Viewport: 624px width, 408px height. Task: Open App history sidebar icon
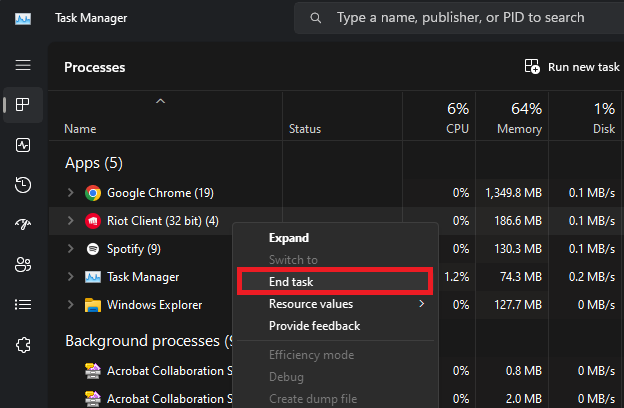23,185
